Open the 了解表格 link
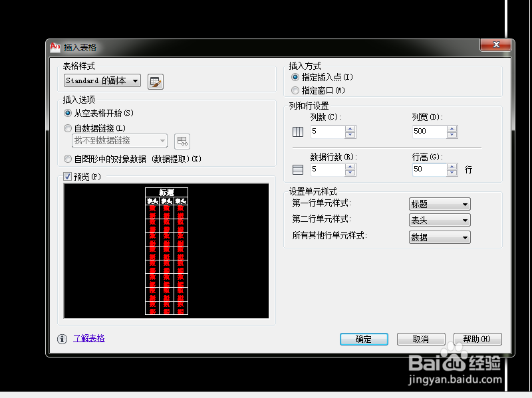 (89, 338)
